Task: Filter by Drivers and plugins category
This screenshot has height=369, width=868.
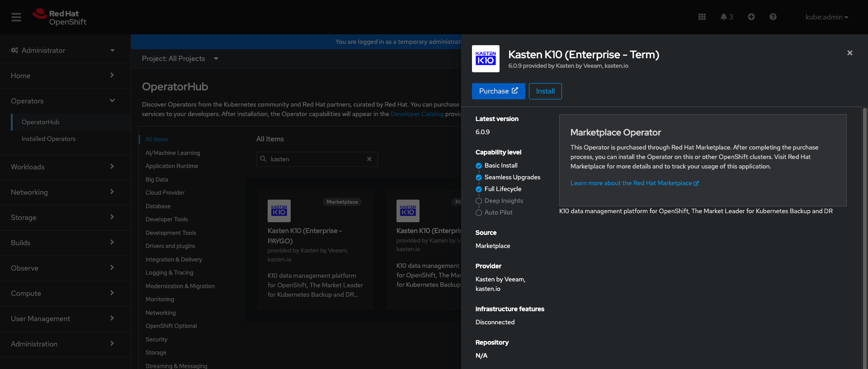Action: pos(170,246)
